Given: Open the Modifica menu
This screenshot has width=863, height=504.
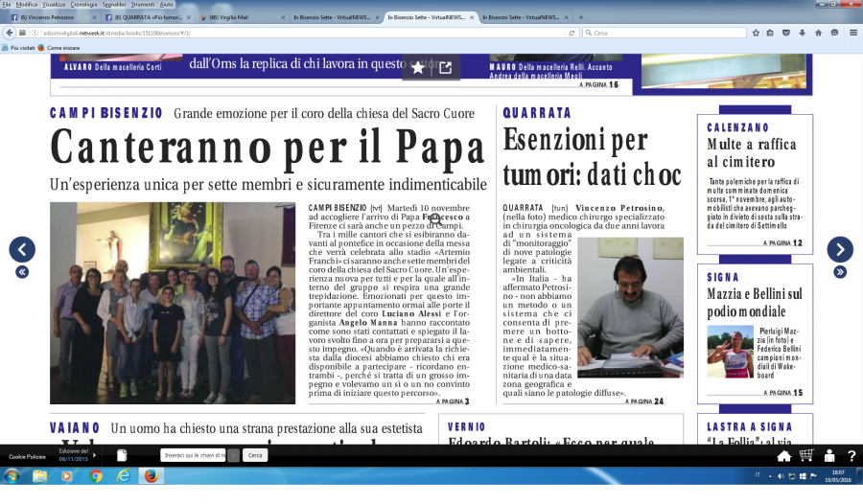Looking at the screenshot, I should [x=27, y=5].
